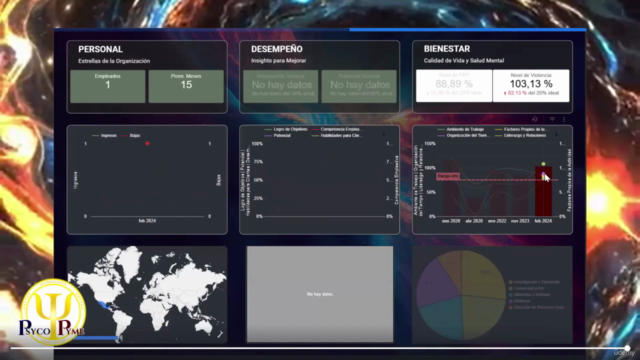Toggle Habilidades para Clie... legend series
The image size is (640, 360).
click(x=337, y=136)
